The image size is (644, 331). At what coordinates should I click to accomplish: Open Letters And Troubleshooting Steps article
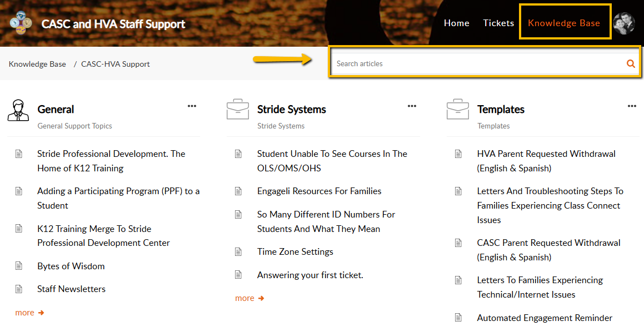550,206
